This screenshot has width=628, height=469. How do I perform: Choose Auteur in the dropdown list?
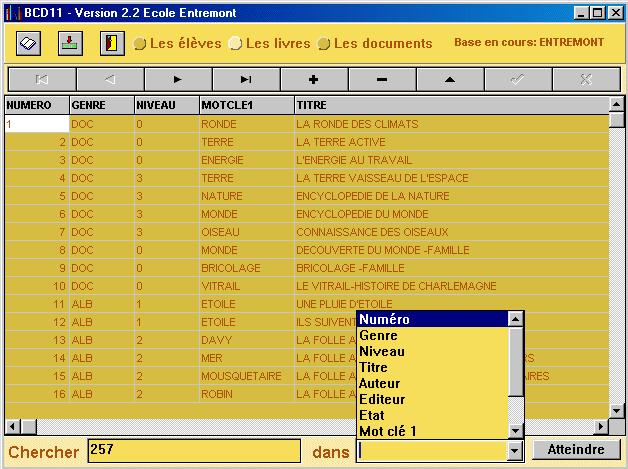[x=380, y=383]
